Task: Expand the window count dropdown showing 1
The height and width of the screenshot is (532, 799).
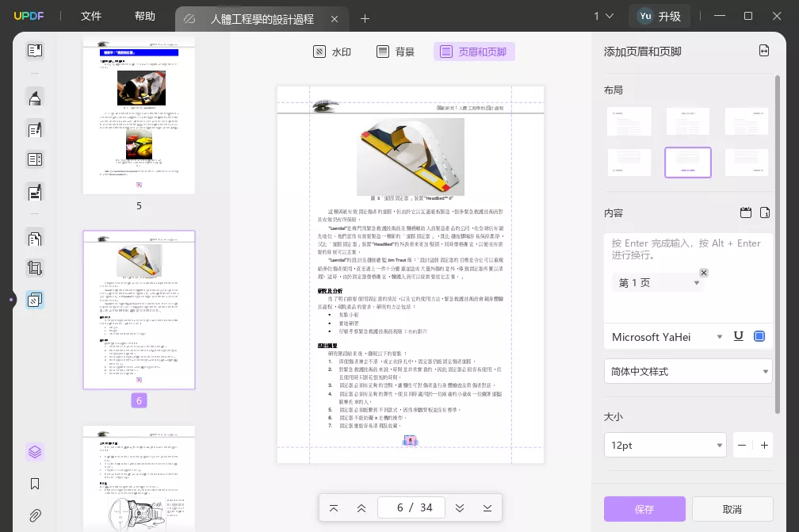Action: 604,17
